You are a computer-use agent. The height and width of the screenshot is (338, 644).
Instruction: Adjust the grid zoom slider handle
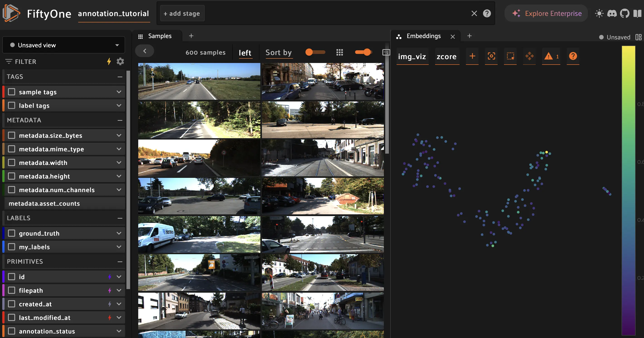point(367,52)
